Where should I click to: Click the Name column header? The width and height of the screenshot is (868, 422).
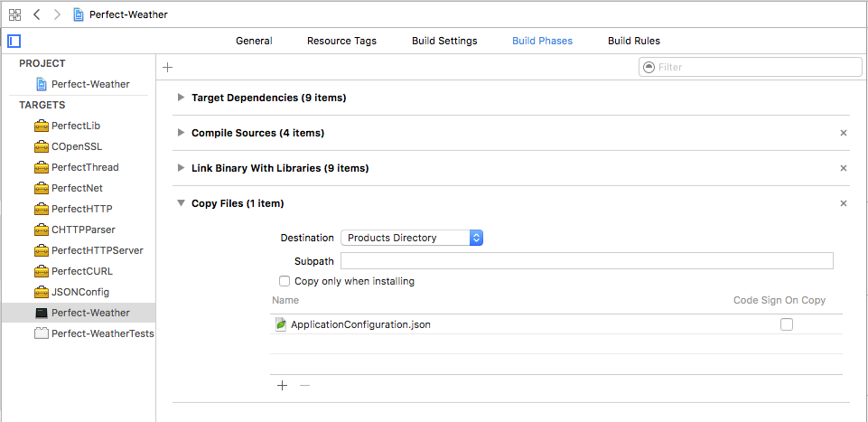pos(285,300)
